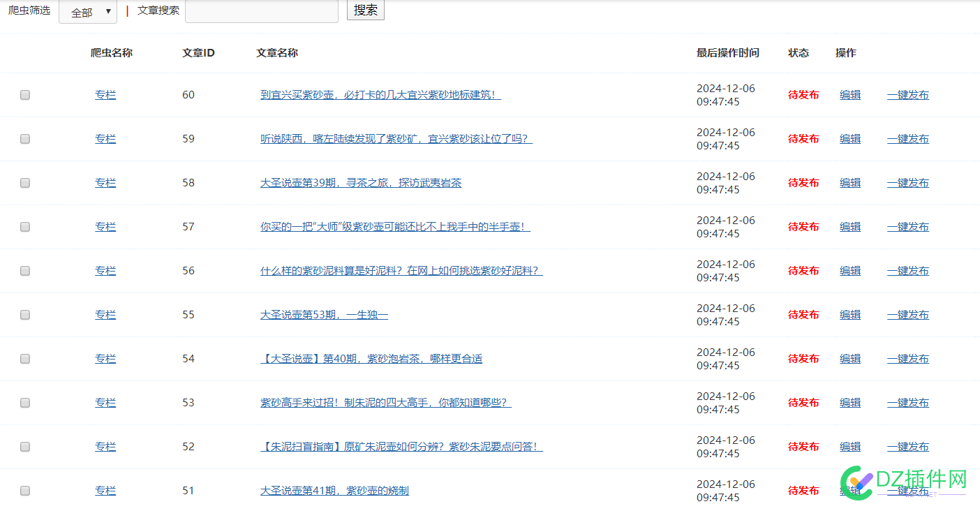Open article 什么样的紫砂泥料算是好泥料
Image resolution: width=980 pixels, height=511 pixels.
(401, 271)
